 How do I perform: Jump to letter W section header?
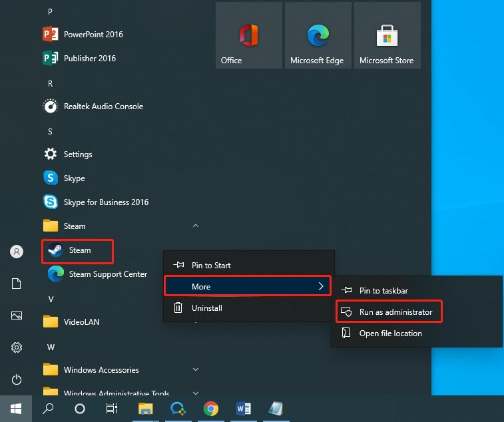click(51, 347)
